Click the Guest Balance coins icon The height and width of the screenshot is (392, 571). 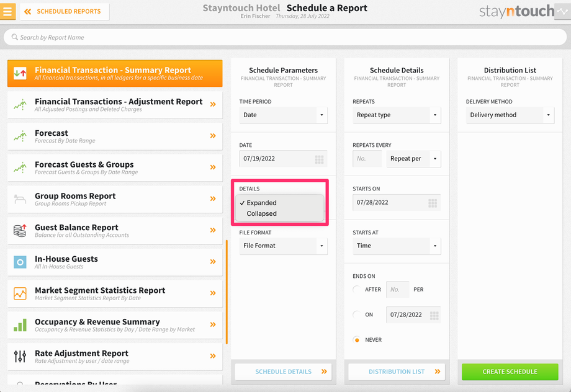point(20,231)
